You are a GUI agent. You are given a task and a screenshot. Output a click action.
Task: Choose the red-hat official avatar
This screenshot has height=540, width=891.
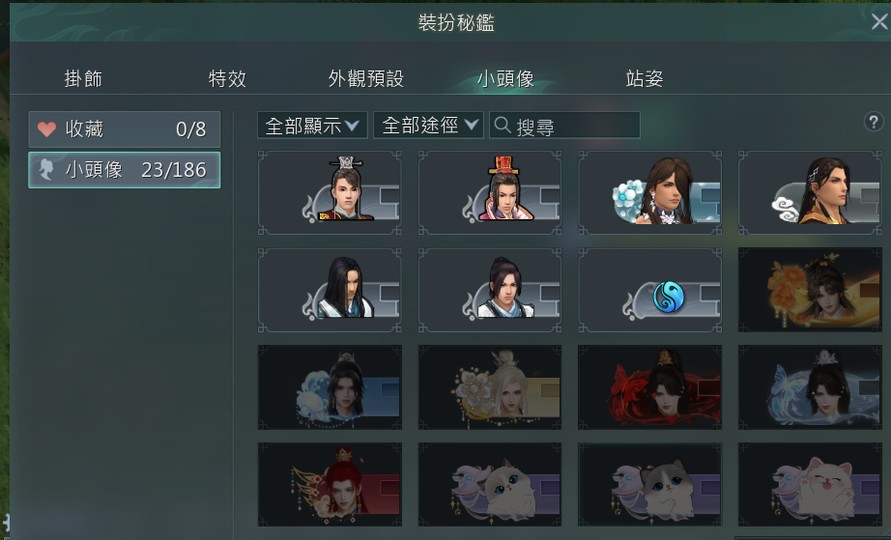point(490,193)
